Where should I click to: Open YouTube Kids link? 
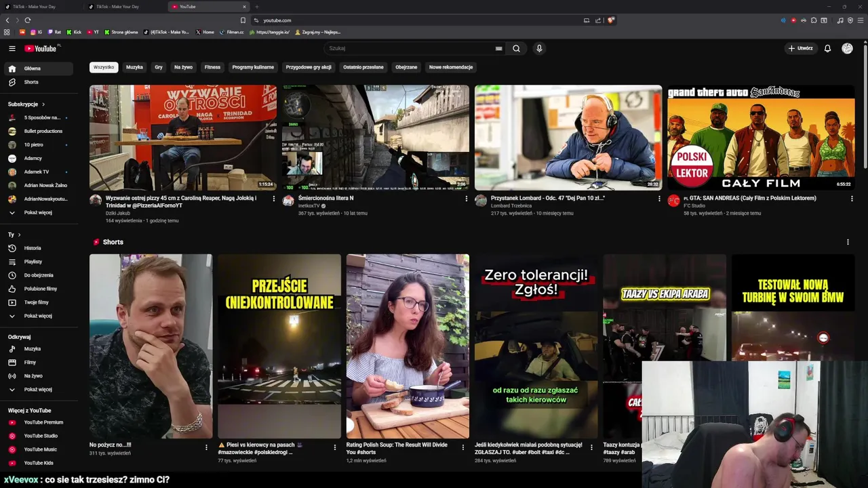tap(39, 463)
